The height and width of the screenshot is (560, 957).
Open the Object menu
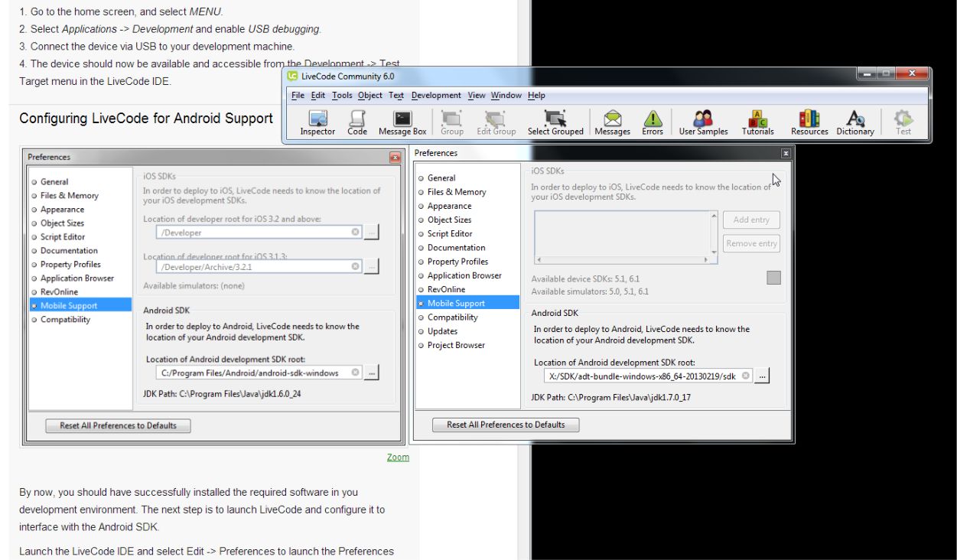tap(370, 96)
